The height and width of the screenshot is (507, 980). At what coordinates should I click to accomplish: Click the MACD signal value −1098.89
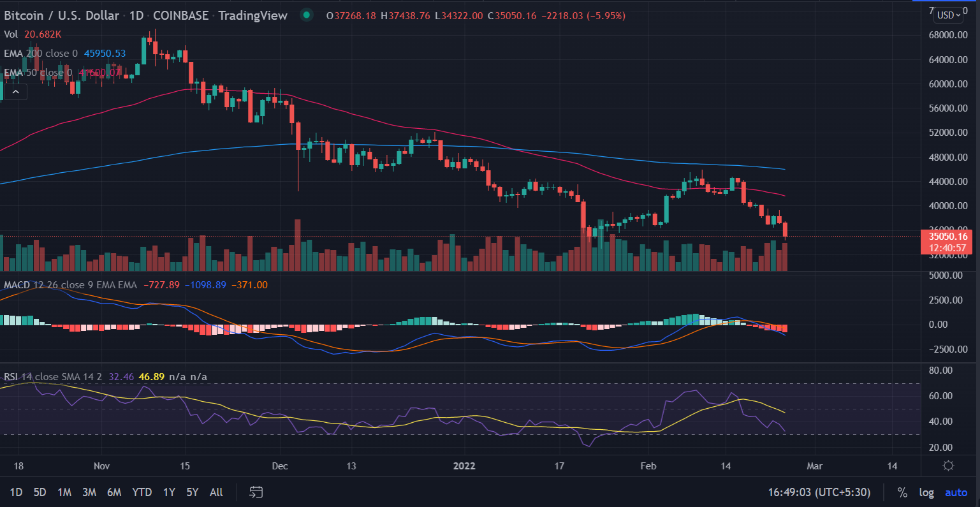point(205,285)
